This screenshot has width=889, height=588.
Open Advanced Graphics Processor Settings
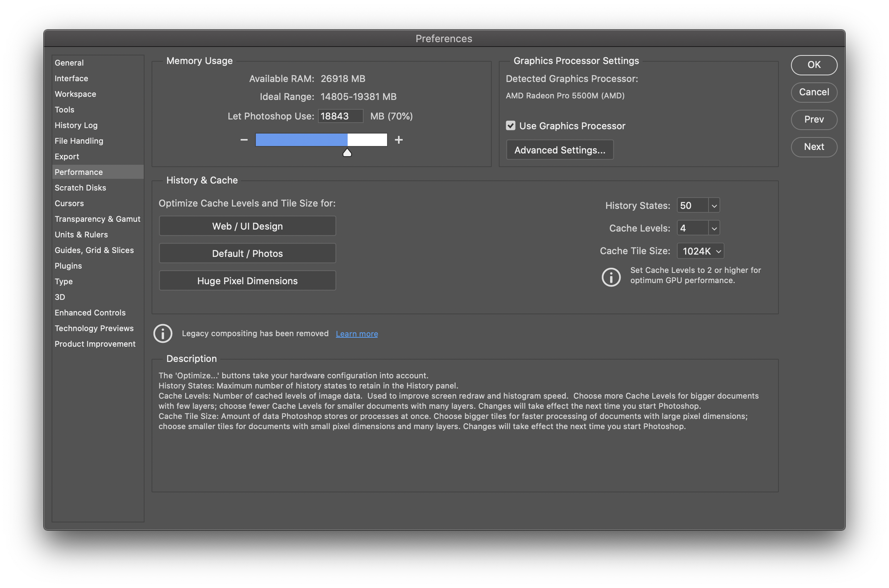coord(559,150)
